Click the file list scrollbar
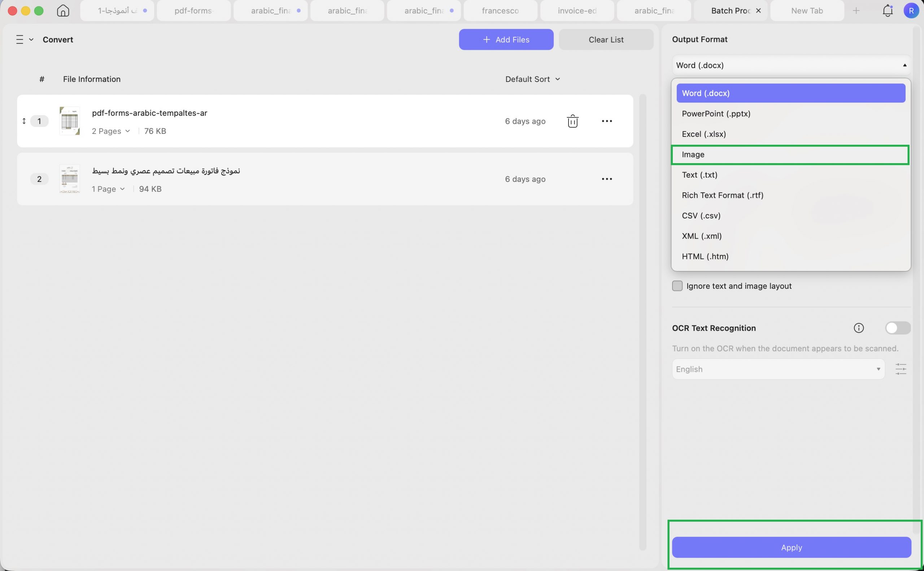The height and width of the screenshot is (571, 924). point(643,322)
